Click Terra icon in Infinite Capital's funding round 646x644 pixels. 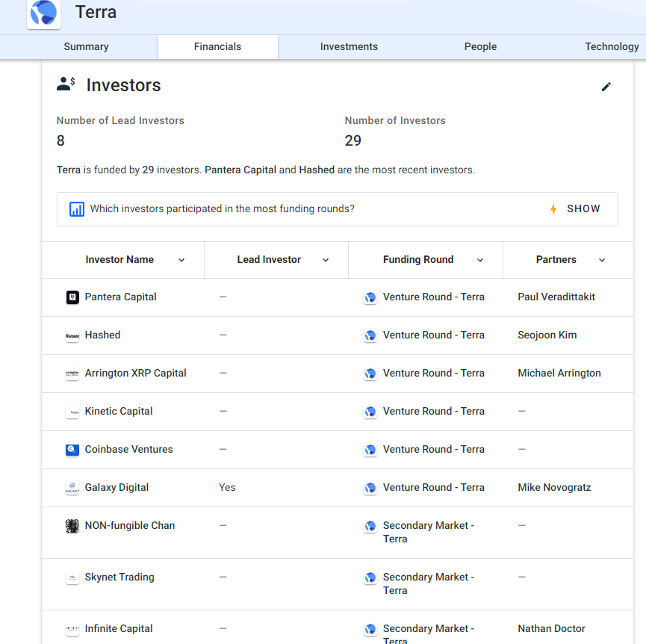pyautogui.click(x=370, y=629)
